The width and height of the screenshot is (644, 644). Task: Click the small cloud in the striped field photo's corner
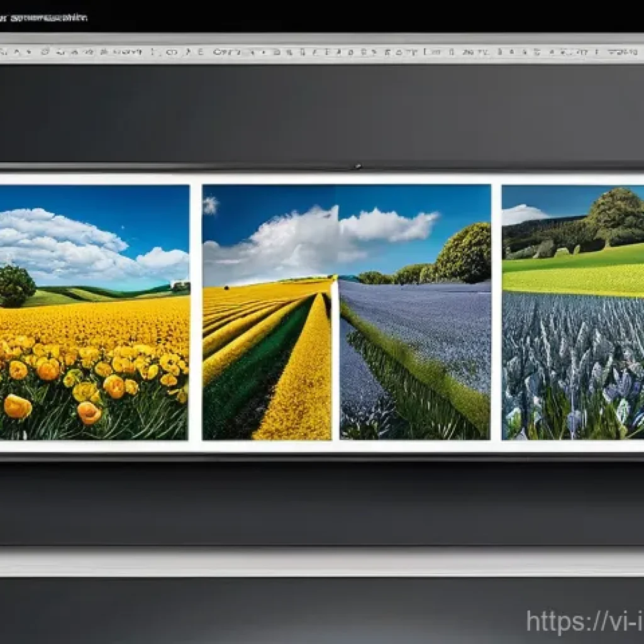coord(210,204)
